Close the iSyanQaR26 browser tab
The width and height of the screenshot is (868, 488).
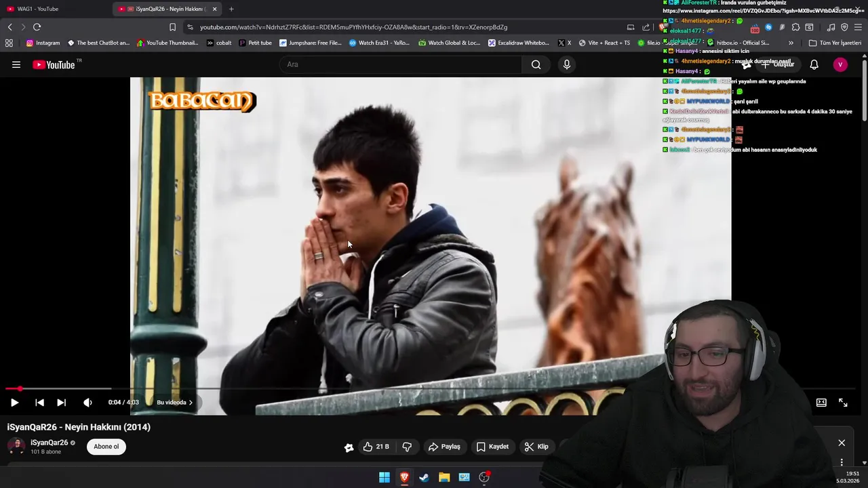[214, 9]
